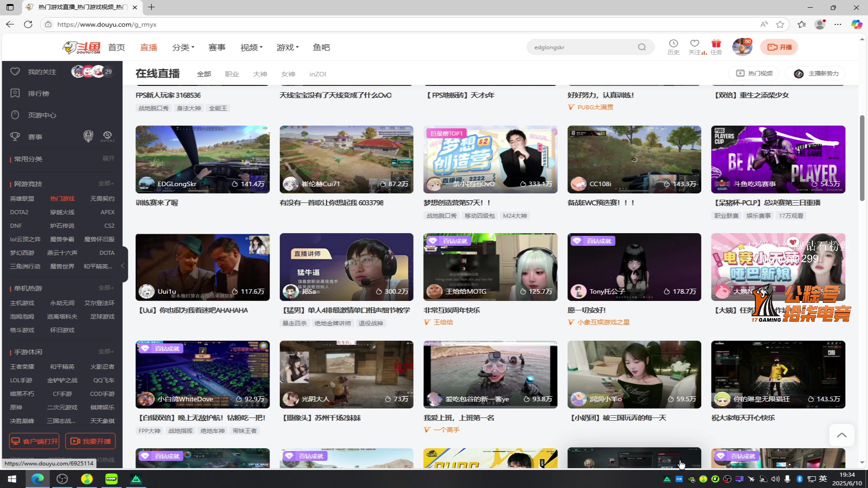The width and height of the screenshot is (868, 488).
Task: Expand 网游竞技 category with 全部
Action: [106, 183]
